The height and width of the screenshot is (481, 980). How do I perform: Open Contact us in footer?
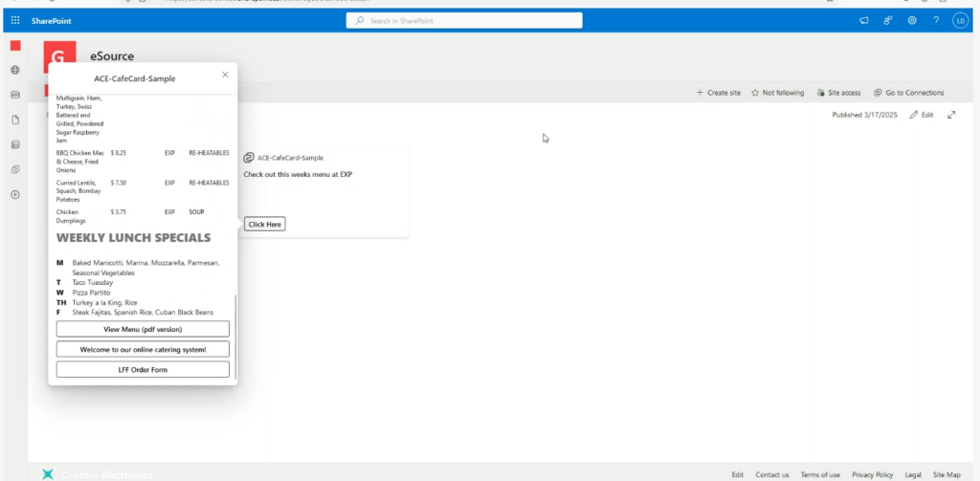(x=772, y=474)
